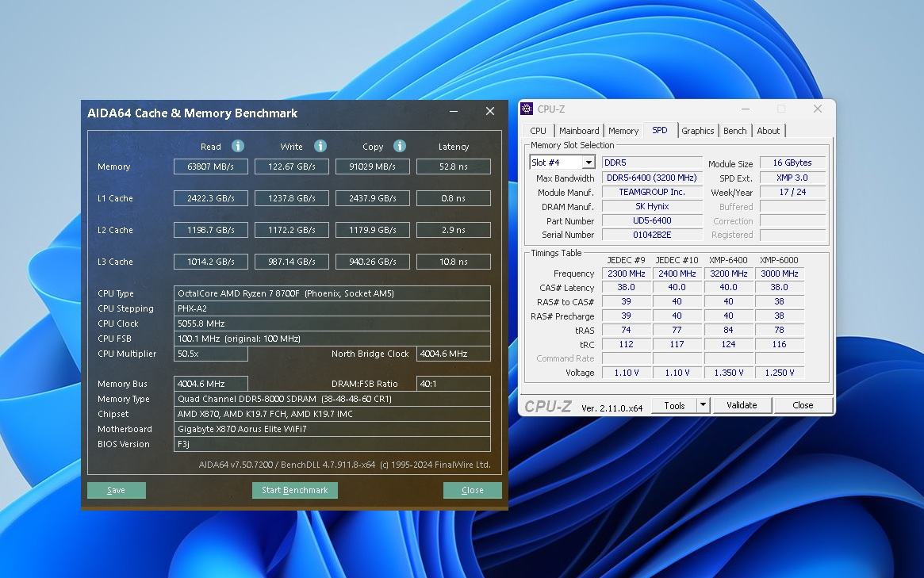The height and width of the screenshot is (578, 924).
Task: Select the Memory tab in CPU-Z
Action: point(623,131)
